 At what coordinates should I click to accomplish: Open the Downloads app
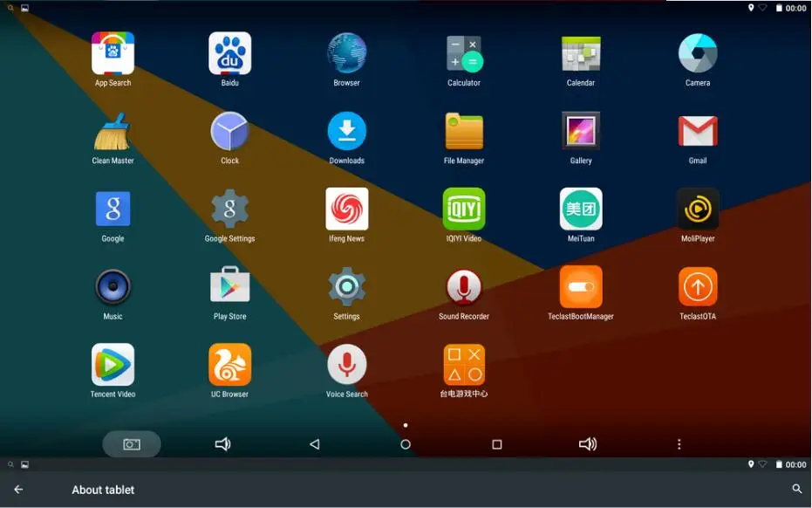coord(347,131)
